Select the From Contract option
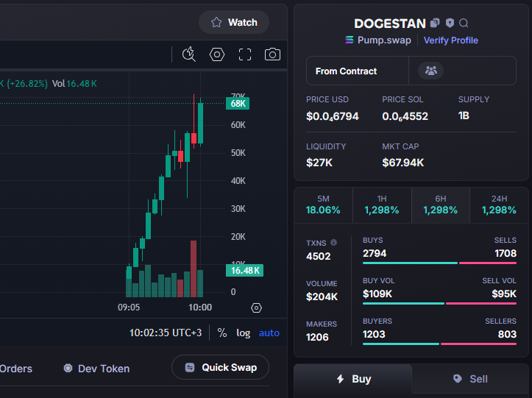Screen dimensions: 532x398 tap(358, 71)
